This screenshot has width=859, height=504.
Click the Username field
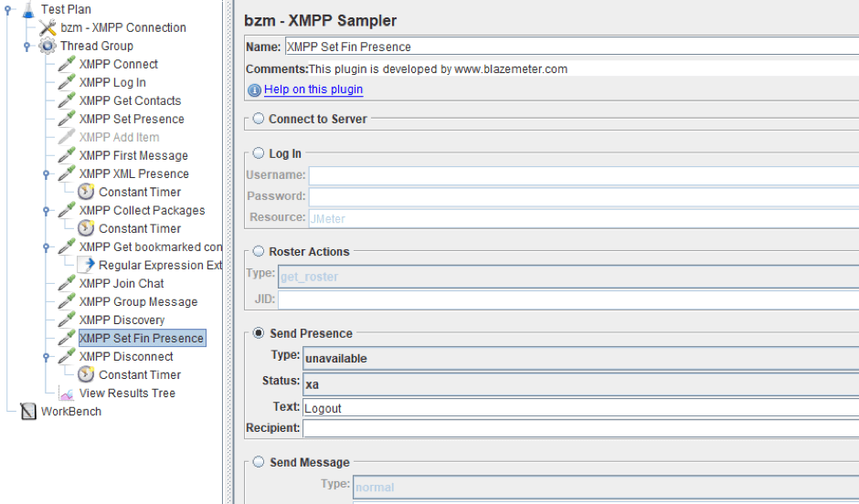(x=584, y=175)
